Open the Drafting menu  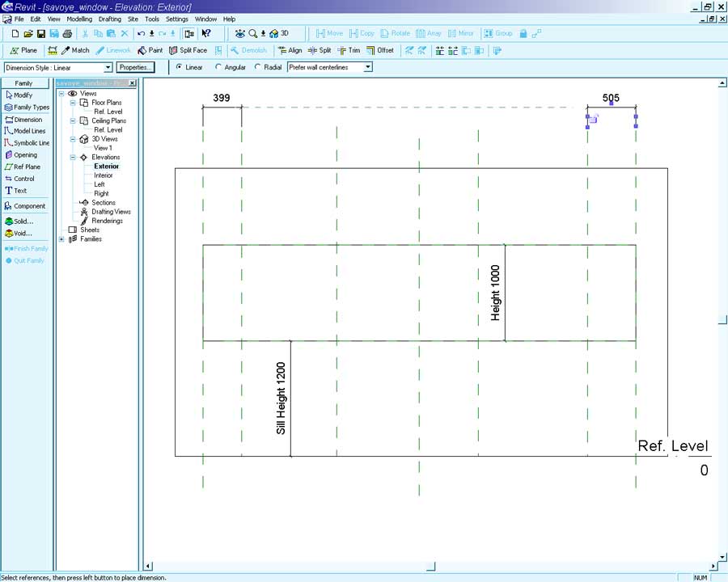point(109,19)
